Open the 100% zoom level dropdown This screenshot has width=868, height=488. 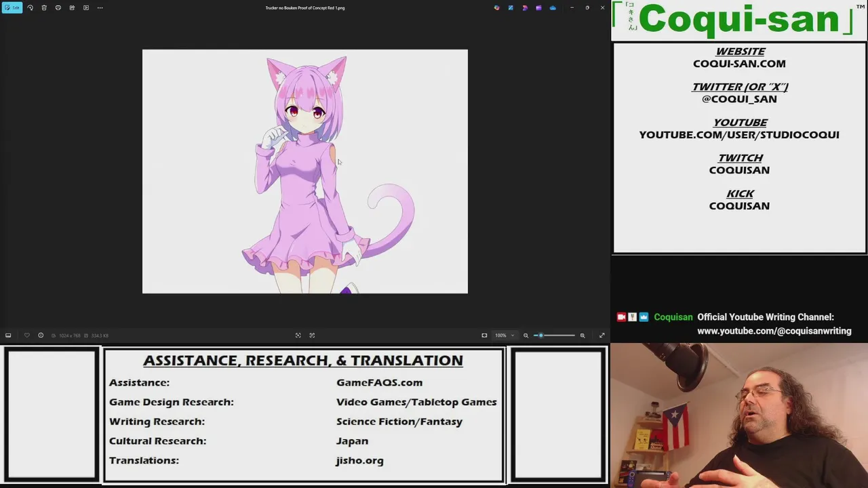(x=504, y=335)
